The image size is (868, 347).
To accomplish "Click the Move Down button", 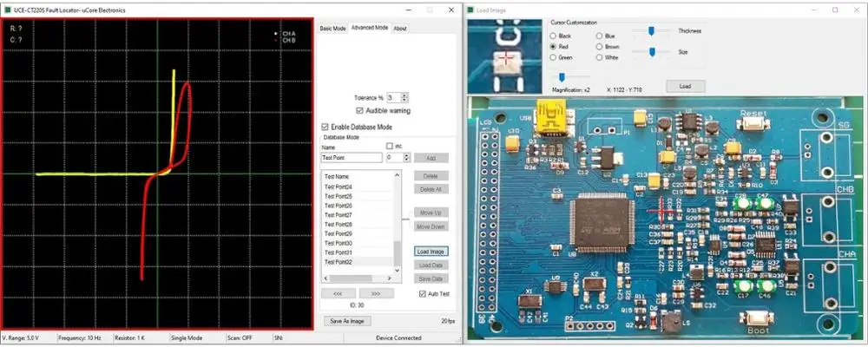I will click(x=431, y=226).
